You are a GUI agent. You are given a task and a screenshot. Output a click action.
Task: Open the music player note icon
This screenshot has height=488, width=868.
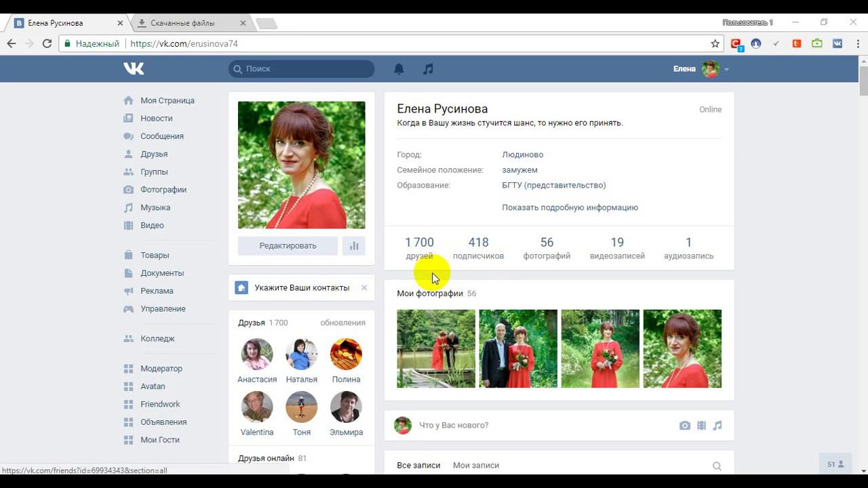(x=428, y=68)
